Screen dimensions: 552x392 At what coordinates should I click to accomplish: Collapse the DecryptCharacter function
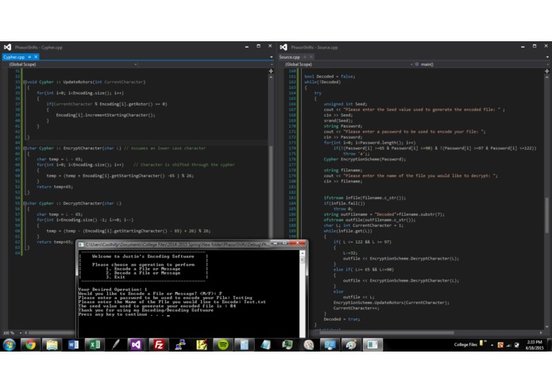click(25, 204)
